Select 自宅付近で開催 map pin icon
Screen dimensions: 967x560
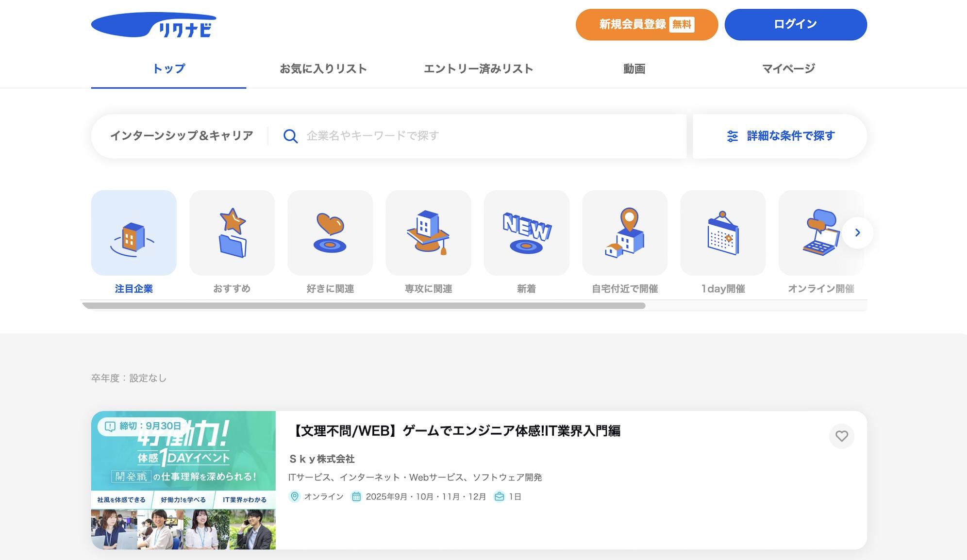point(625,233)
